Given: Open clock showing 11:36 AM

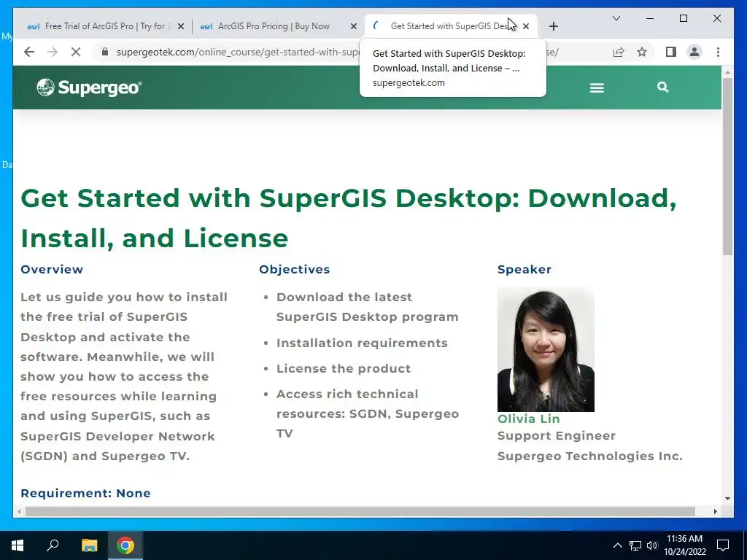Looking at the screenshot, I should pyautogui.click(x=684, y=545).
